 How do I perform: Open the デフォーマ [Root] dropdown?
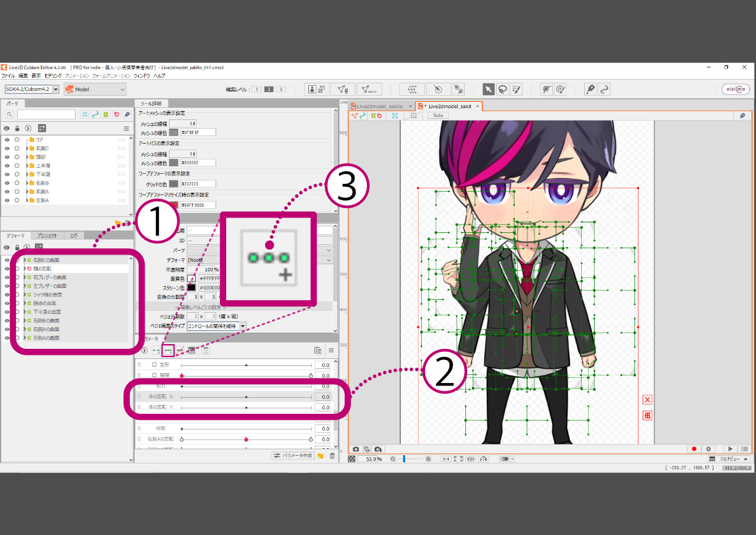[260, 260]
